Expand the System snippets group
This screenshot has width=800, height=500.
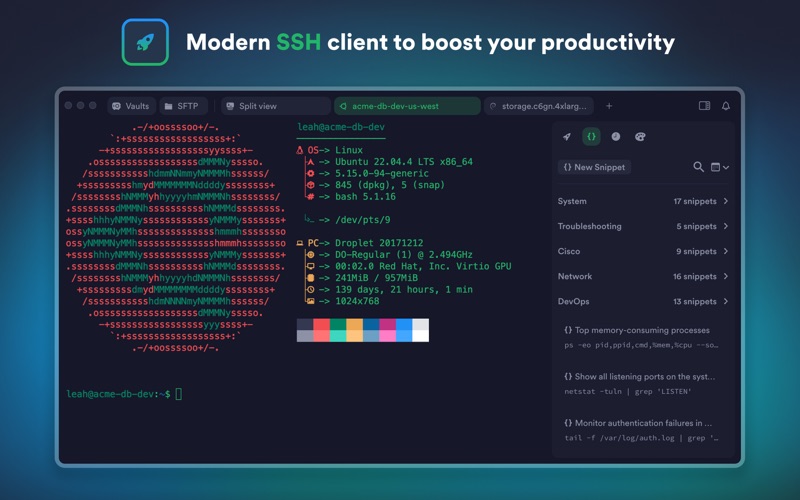[643, 201]
